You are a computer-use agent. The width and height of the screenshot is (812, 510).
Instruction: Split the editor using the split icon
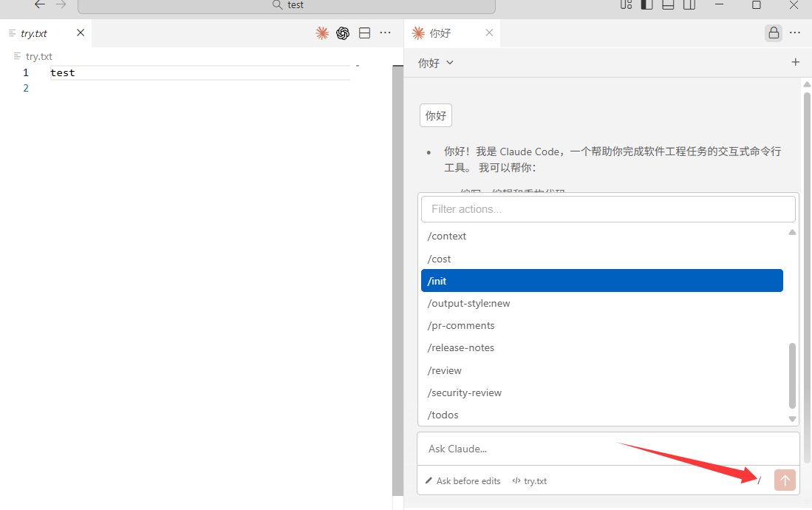point(364,33)
